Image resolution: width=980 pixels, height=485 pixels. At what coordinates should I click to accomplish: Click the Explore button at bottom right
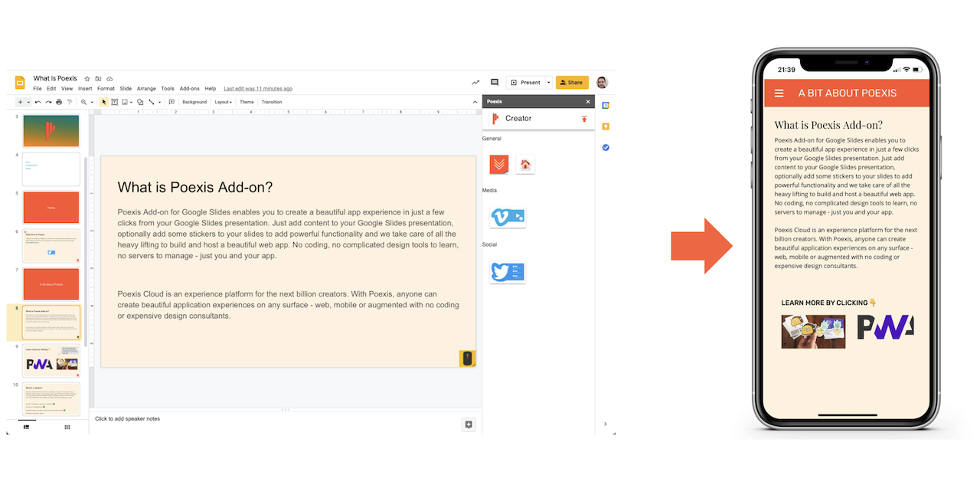[469, 424]
